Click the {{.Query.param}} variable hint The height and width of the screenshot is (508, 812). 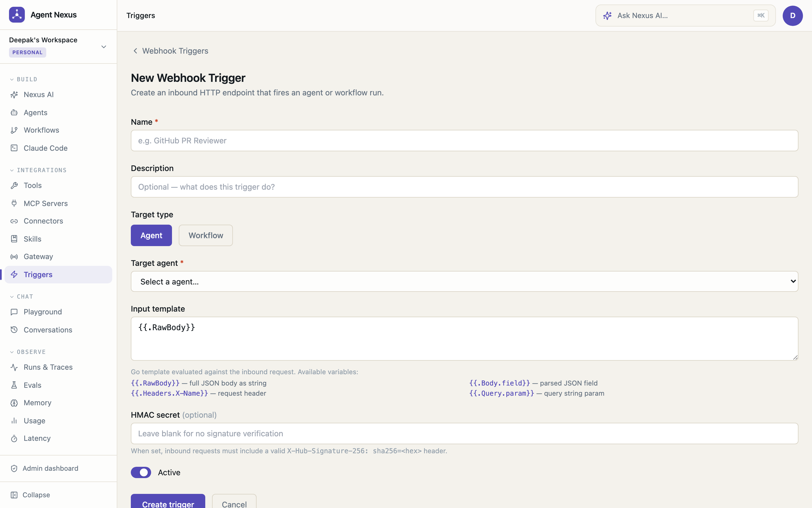502,393
